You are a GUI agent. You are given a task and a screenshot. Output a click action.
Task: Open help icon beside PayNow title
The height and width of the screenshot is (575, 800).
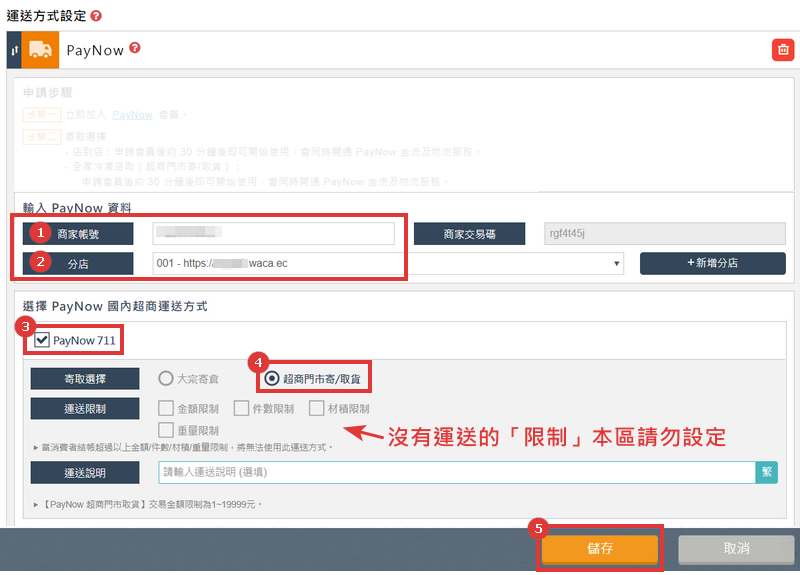pyautogui.click(x=135, y=47)
